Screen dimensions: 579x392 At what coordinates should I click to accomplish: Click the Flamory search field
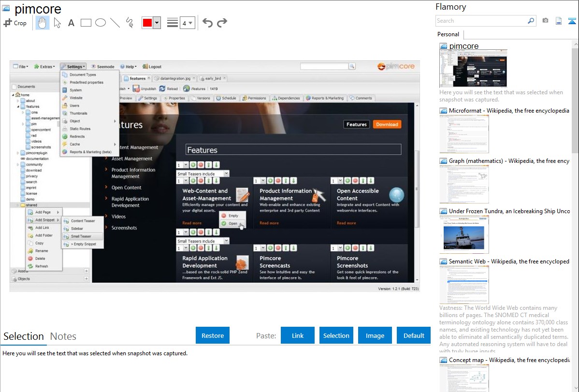(481, 21)
